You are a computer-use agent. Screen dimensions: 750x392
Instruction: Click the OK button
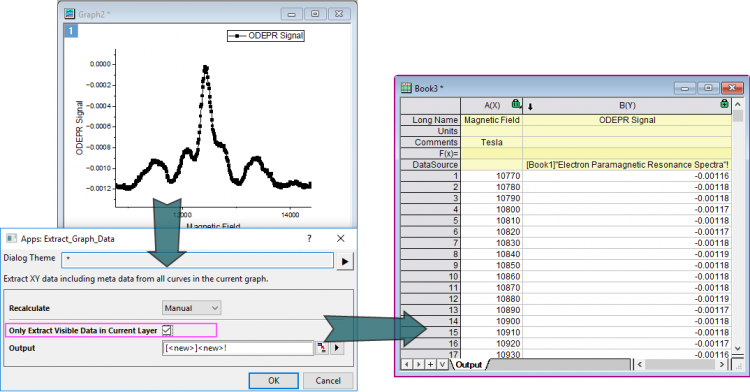click(x=274, y=381)
